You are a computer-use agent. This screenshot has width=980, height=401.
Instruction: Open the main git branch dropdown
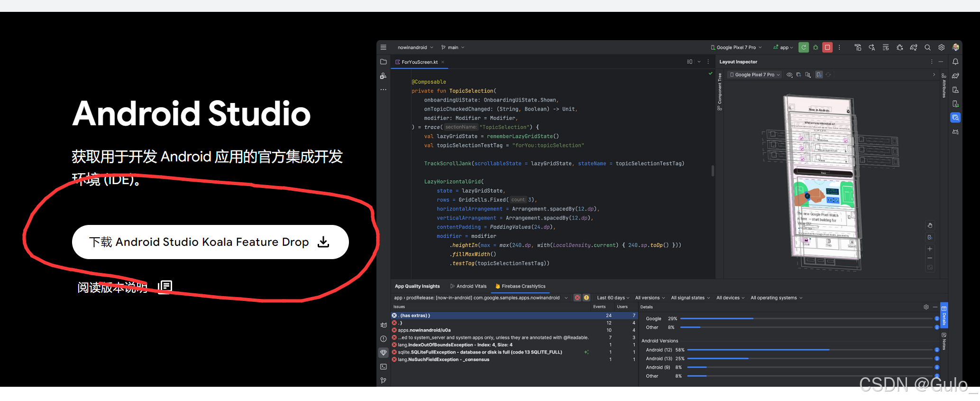[x=453, y=47]
